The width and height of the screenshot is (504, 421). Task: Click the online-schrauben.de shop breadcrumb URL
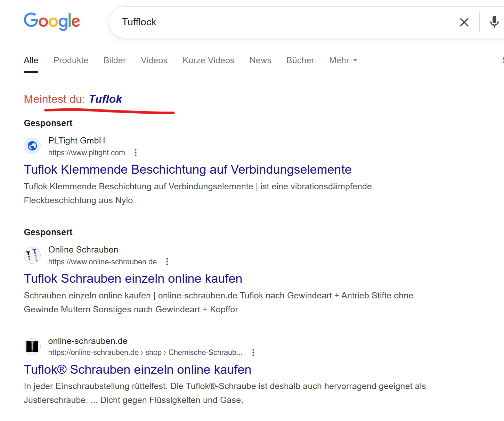145,353
